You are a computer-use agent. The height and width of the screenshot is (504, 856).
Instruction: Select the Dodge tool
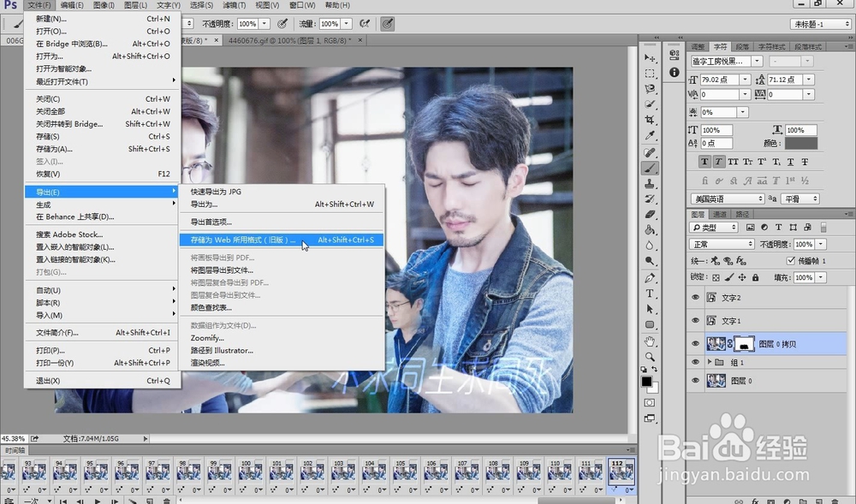pyautogui.click(x=650, y=261)
